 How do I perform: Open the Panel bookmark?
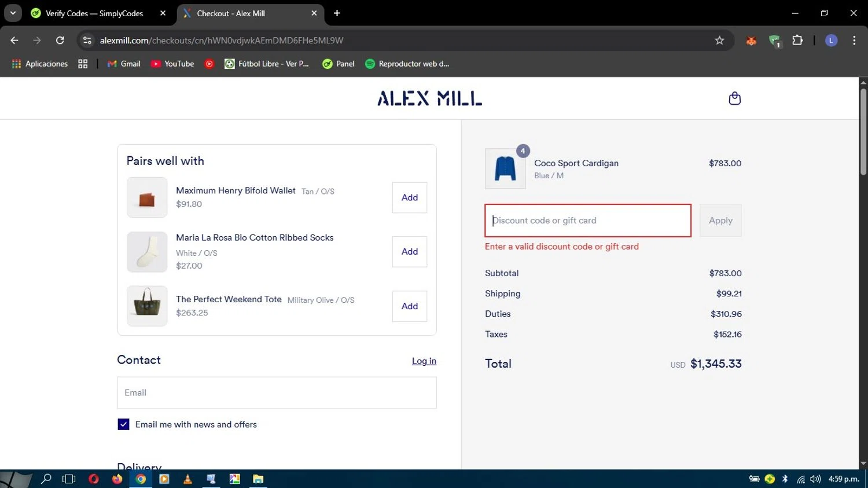(x=339, y=64)
